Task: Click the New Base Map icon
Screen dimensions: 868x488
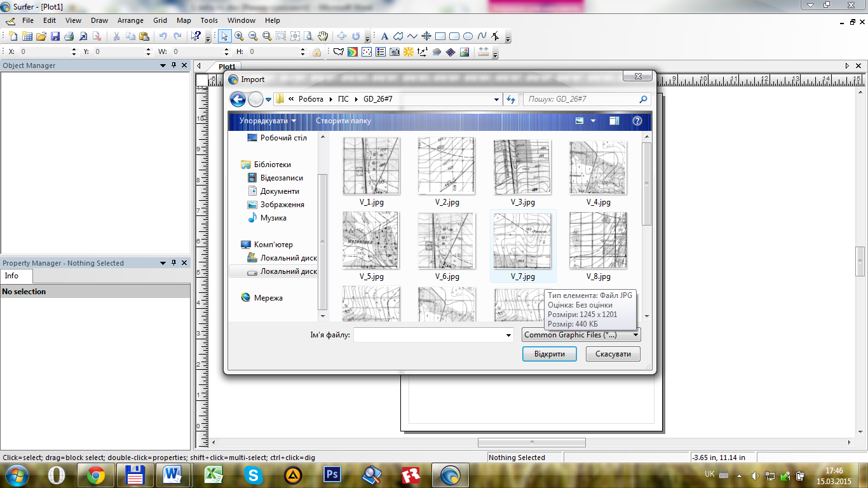Action: 339,52
